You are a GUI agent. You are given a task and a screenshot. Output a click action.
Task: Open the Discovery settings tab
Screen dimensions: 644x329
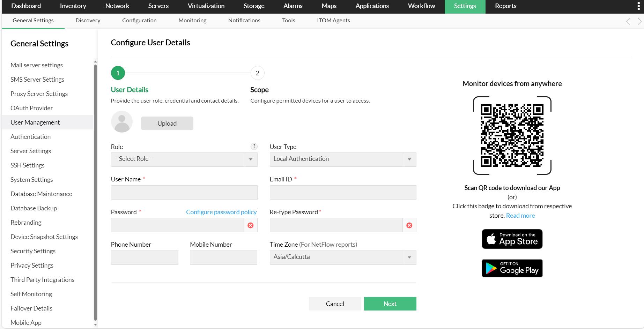pos(88,21)
